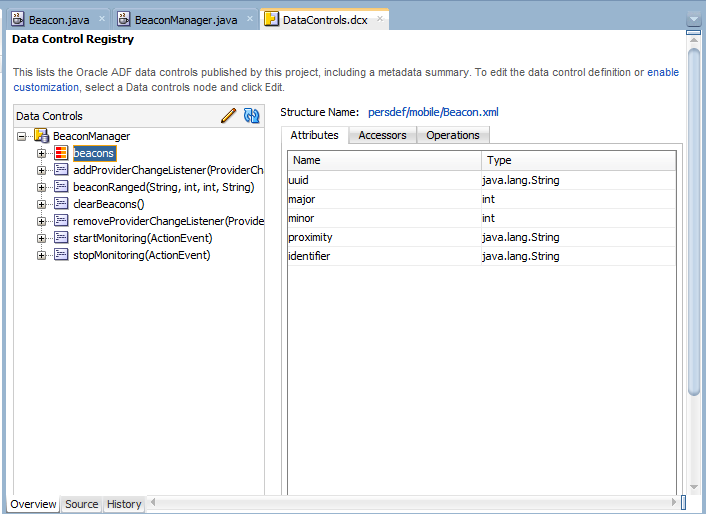
Task: Click java.lang.String type of uuid
Action: (520, 180)
